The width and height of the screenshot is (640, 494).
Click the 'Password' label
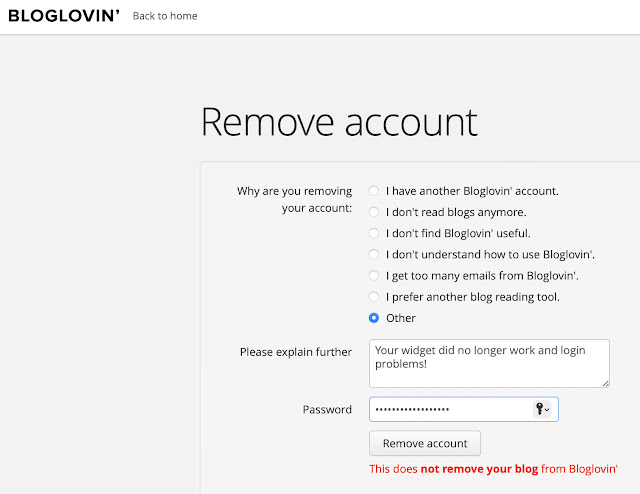[x=327, y=409]
